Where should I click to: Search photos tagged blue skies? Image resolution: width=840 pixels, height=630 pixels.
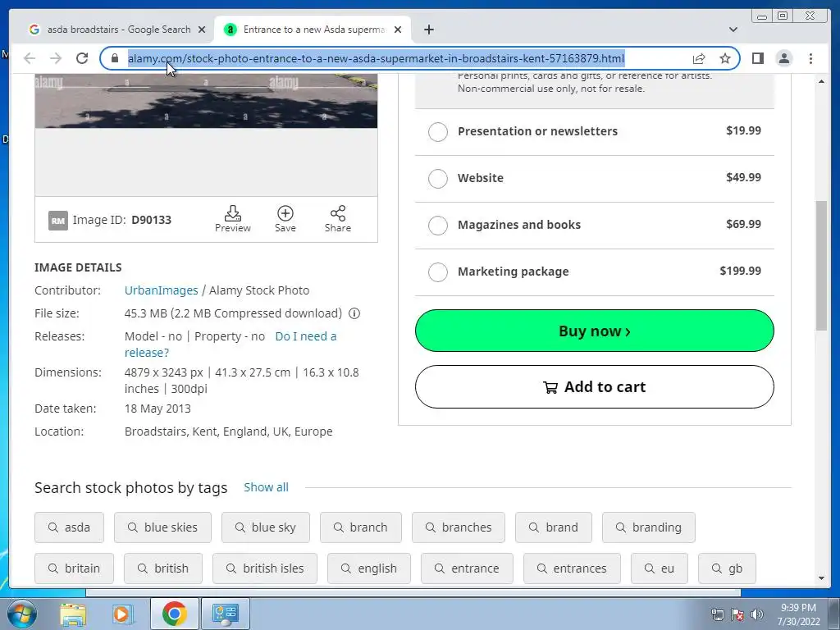tap(162, 527)
